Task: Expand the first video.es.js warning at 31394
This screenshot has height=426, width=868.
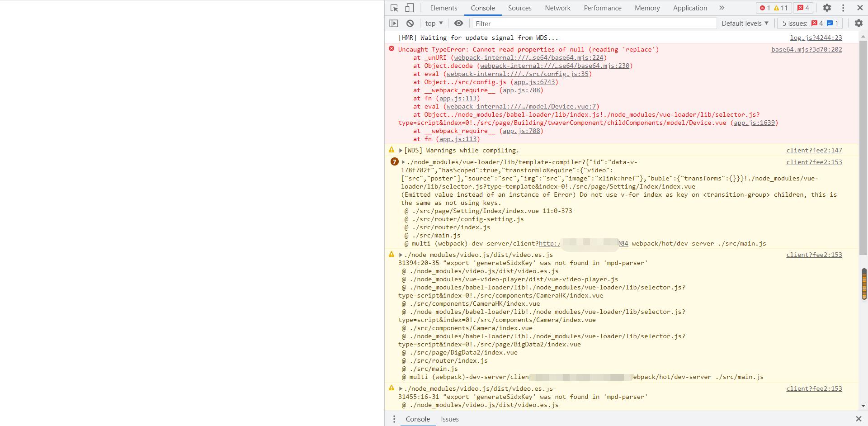Action: pyautogui.click(x=401, y=255)
